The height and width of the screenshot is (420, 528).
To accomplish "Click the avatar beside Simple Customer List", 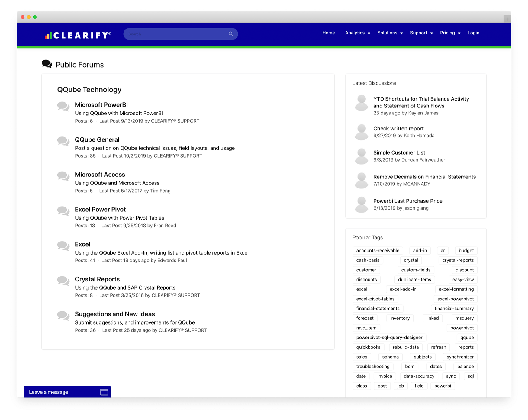I will click(361, 156).
